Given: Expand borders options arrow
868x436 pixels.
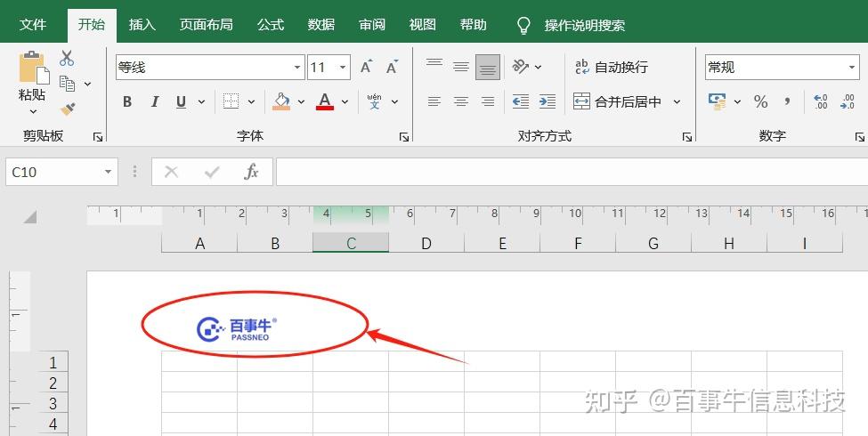Looking at the screenshot, I should [x=251, y=101].
